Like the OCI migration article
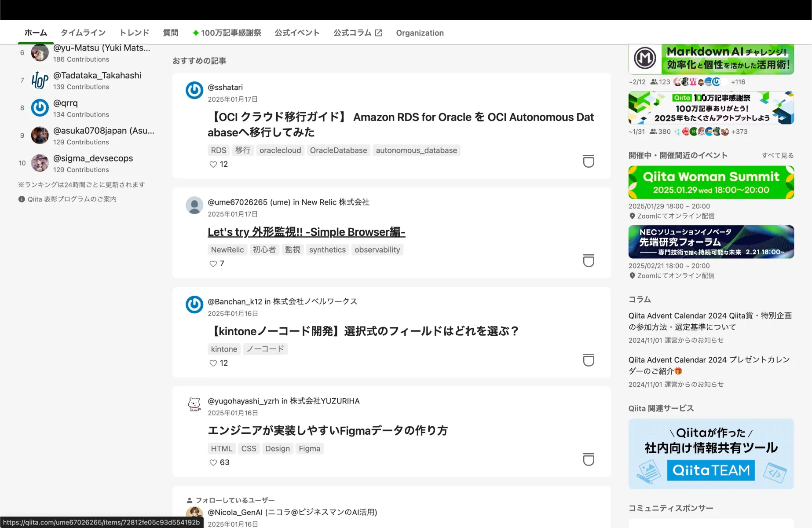Screen dimensions: 812x528 click(212, 164)
